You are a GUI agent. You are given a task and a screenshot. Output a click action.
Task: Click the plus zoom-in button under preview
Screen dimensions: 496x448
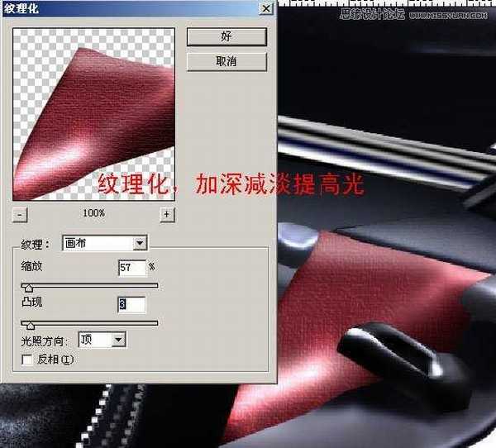(x=167, y=214)
